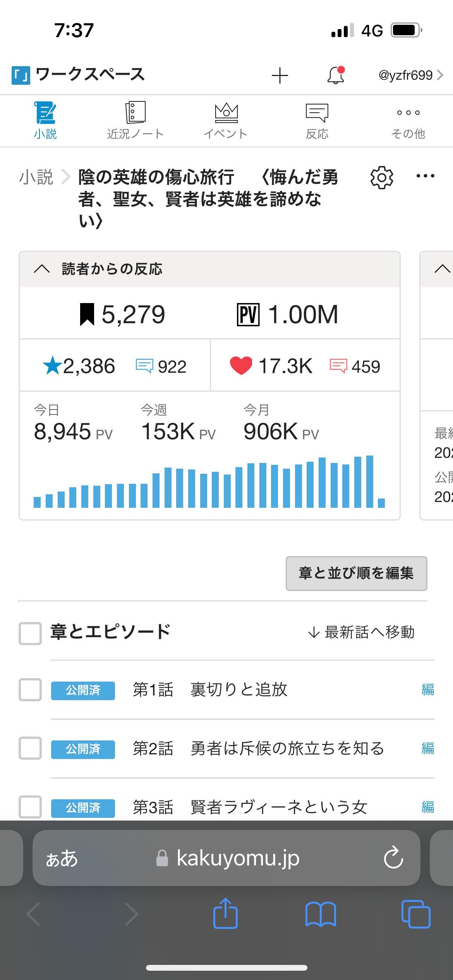Viewport: 453px width, 980px height.
Task: Open the @yzfr699 account menu
Action: pos(410,75)
